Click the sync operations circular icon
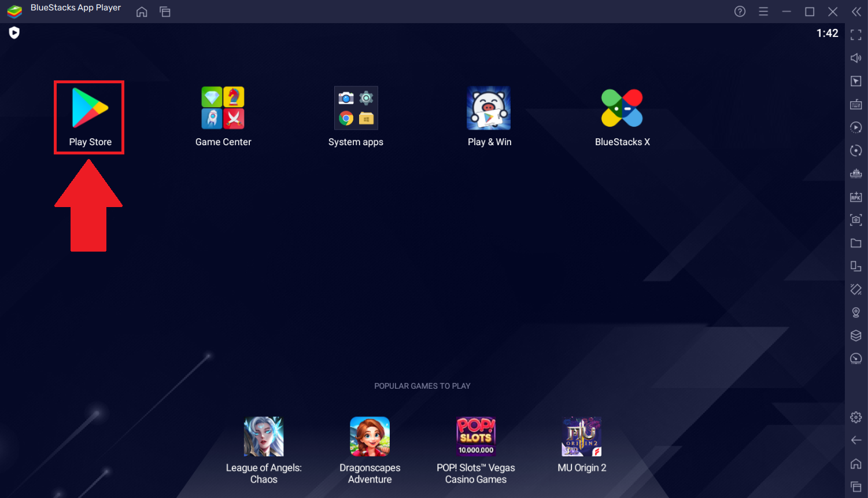 tap(856, 150)
